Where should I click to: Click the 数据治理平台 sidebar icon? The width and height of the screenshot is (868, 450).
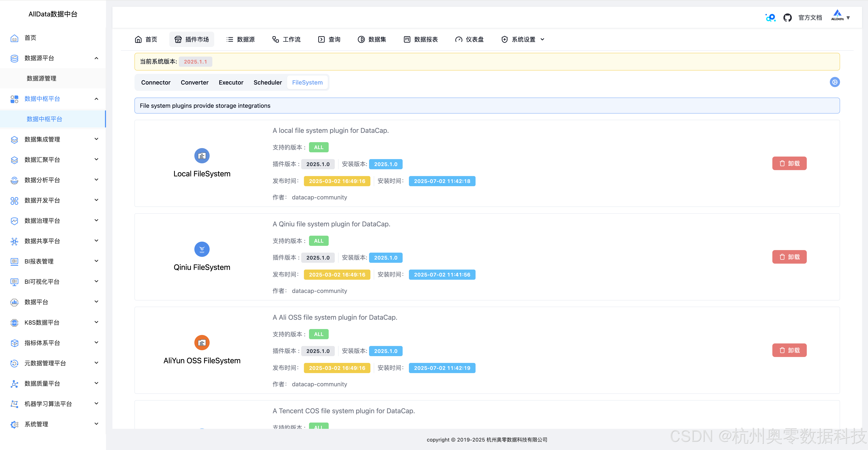(x=14, y=221)
